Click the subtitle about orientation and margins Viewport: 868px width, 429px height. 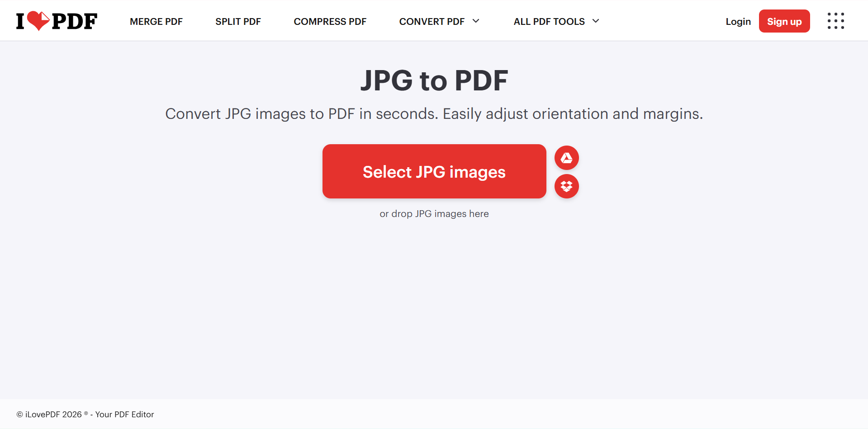[434, 114]
